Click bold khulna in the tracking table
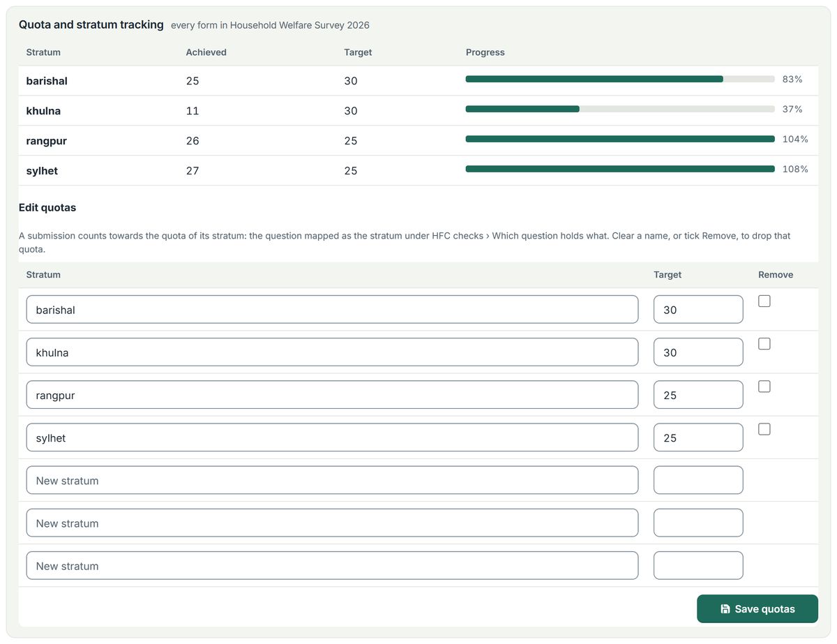 [43, 111]
